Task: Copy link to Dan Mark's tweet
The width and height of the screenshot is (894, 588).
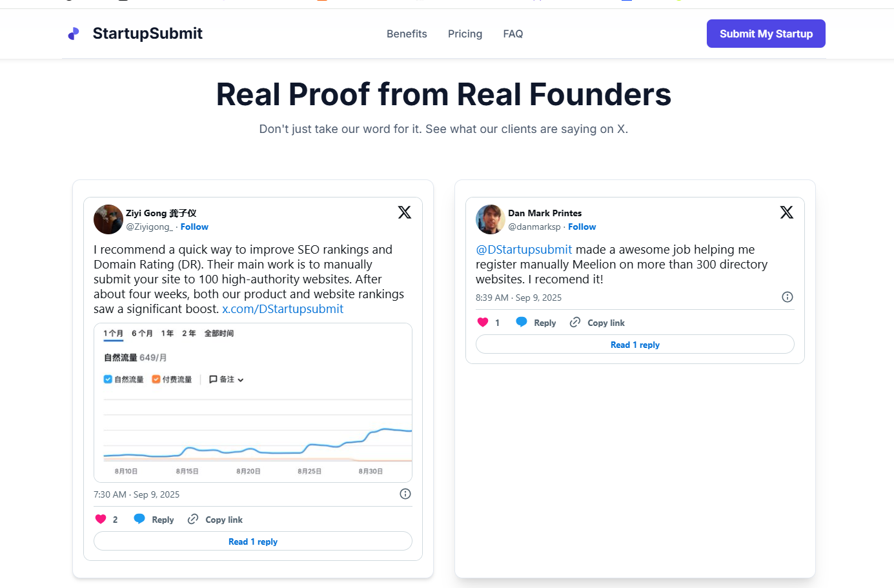Action: (x=574, y=322)
